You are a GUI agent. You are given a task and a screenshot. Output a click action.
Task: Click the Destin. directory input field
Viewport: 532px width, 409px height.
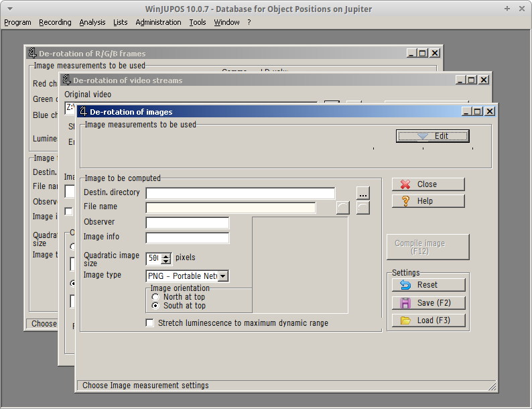[x=240, y=194]
